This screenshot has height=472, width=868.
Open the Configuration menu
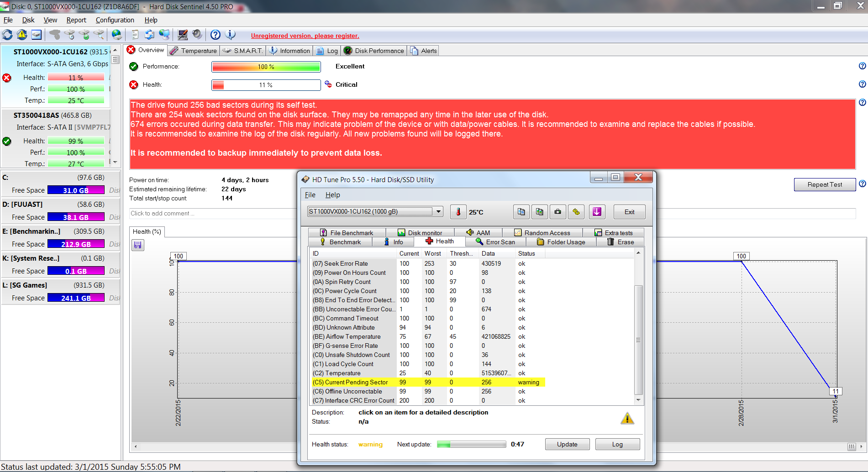[x=115, y=20]
